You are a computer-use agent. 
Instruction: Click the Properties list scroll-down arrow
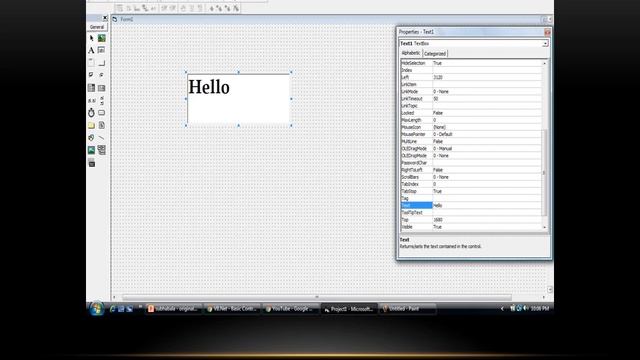[x=544, y=227]
